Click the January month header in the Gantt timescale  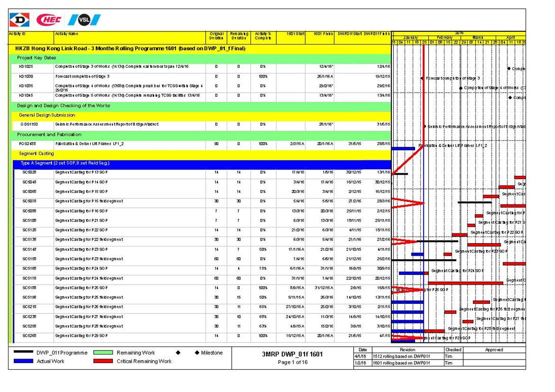point(411,37)
